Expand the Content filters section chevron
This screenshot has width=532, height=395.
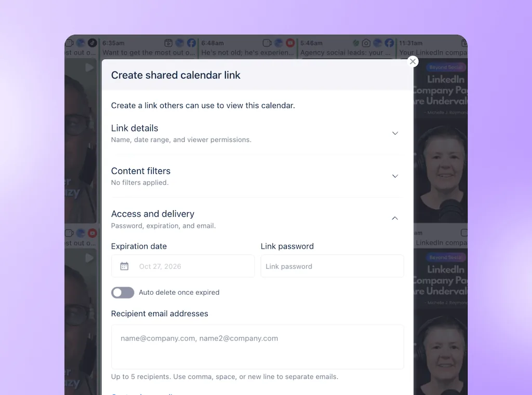tap(395, 176)
